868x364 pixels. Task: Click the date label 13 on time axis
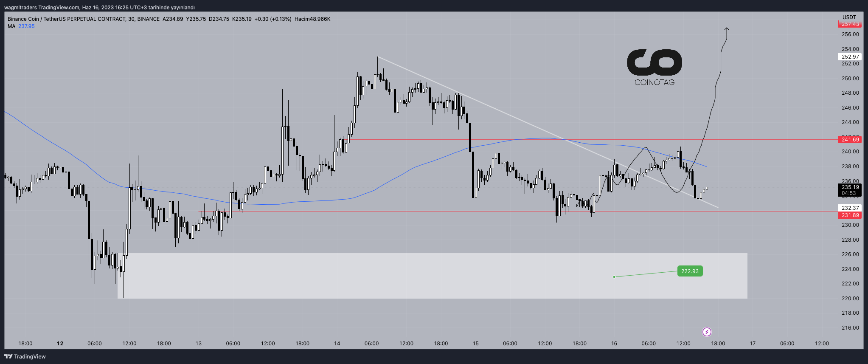tap(199, 344)
